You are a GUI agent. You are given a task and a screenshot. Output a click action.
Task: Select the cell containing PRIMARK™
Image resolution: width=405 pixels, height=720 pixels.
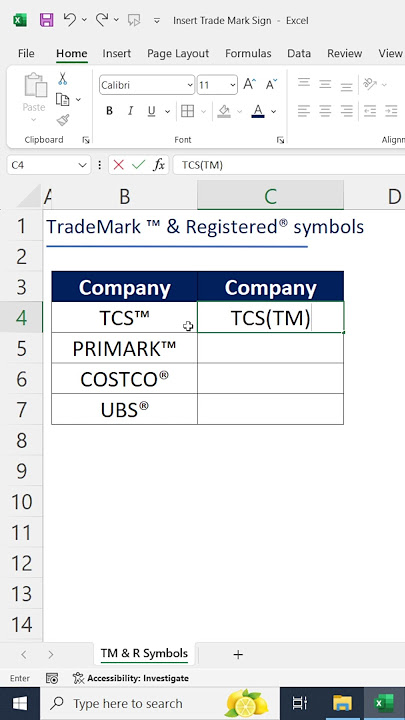(x=124, y=349)
